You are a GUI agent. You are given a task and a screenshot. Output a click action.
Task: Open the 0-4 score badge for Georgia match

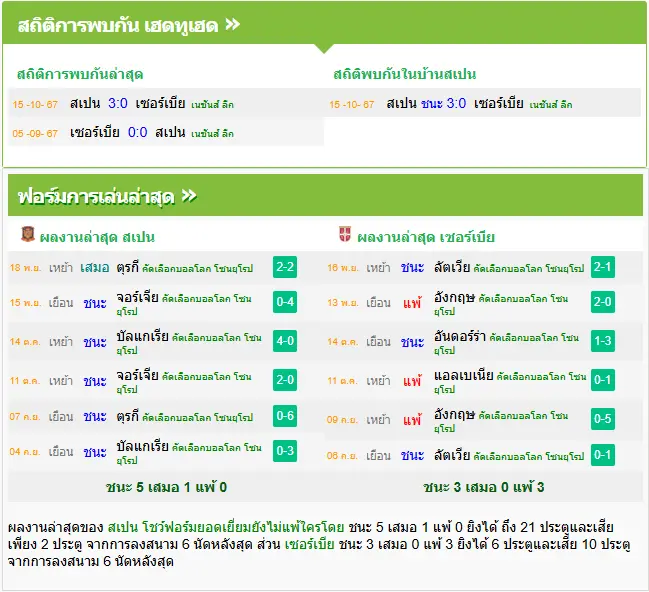click(x=285, y=302)
